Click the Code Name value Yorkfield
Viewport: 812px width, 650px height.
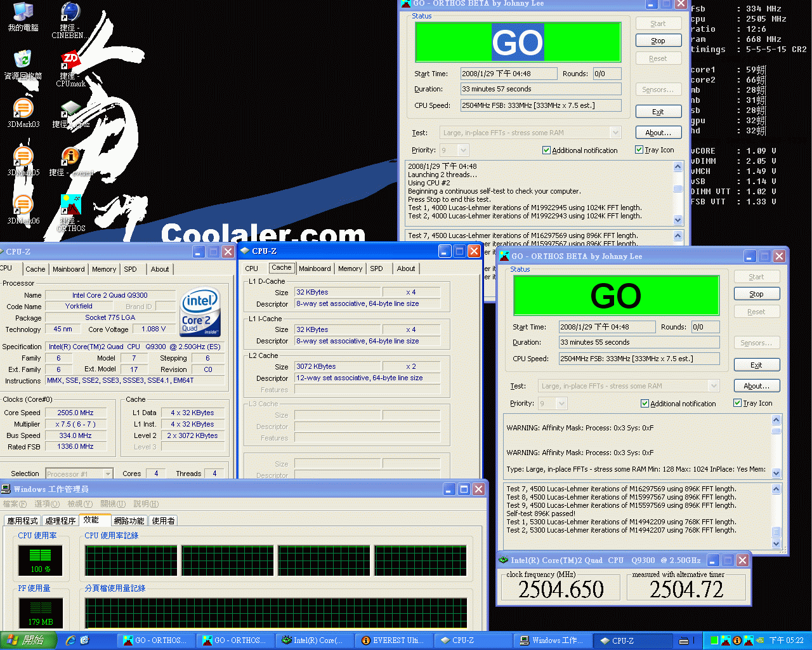(x=79, y=306)
